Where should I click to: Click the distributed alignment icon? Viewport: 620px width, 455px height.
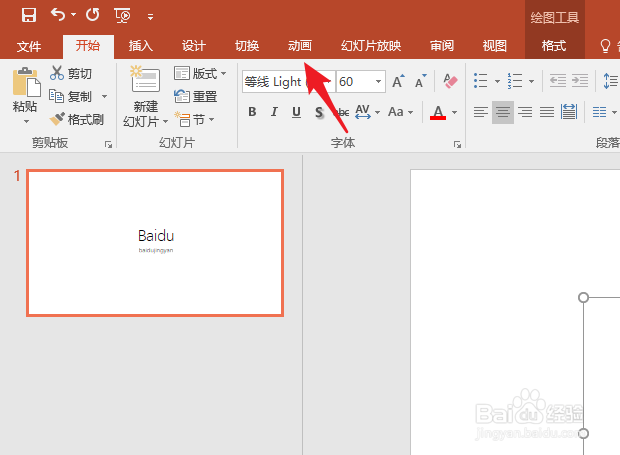tap(569, 112)
